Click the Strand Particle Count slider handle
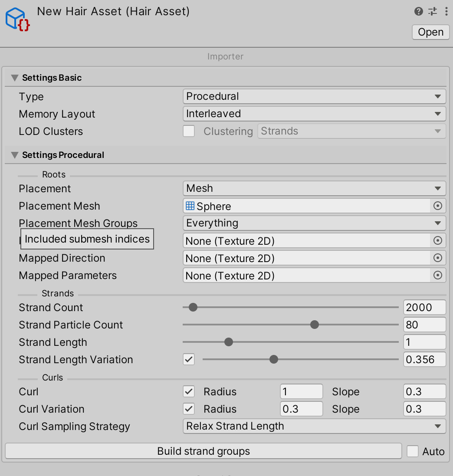Image resolution: width=453 pixels, height=476 pixels. pos(314,325)
